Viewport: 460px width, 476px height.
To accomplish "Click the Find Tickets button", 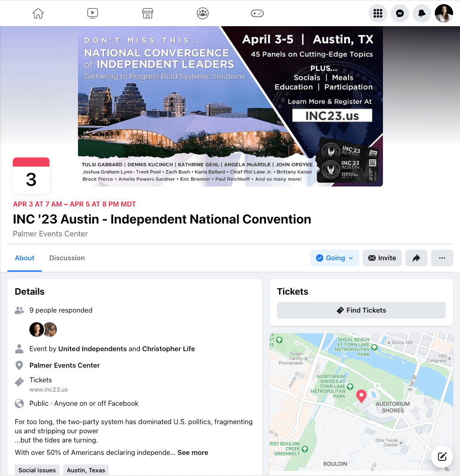I will click(361, 310).
